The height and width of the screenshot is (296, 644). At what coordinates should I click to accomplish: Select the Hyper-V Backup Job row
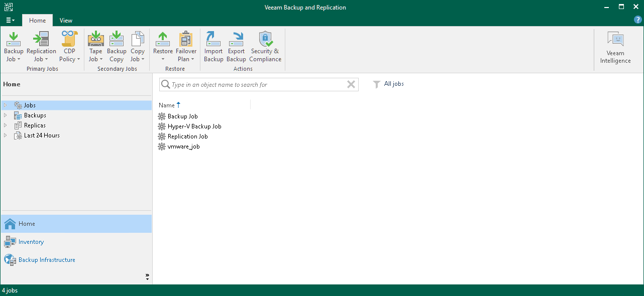[x=194, y=126]
